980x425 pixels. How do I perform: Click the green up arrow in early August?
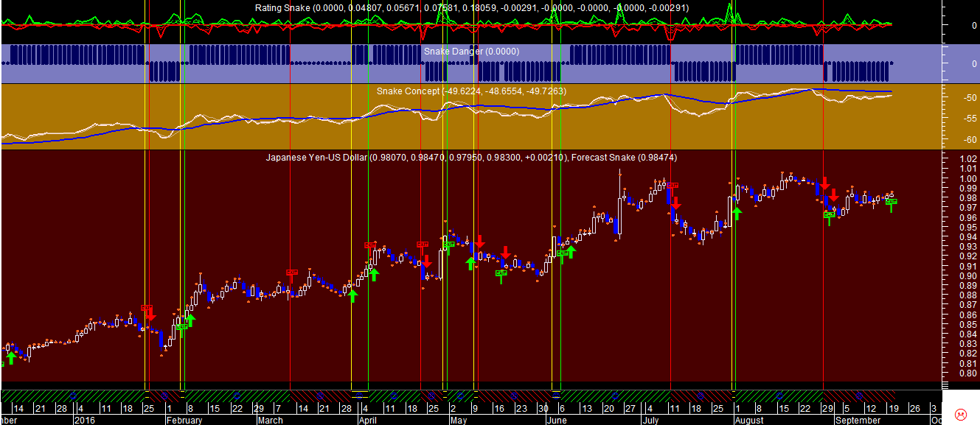737,214
